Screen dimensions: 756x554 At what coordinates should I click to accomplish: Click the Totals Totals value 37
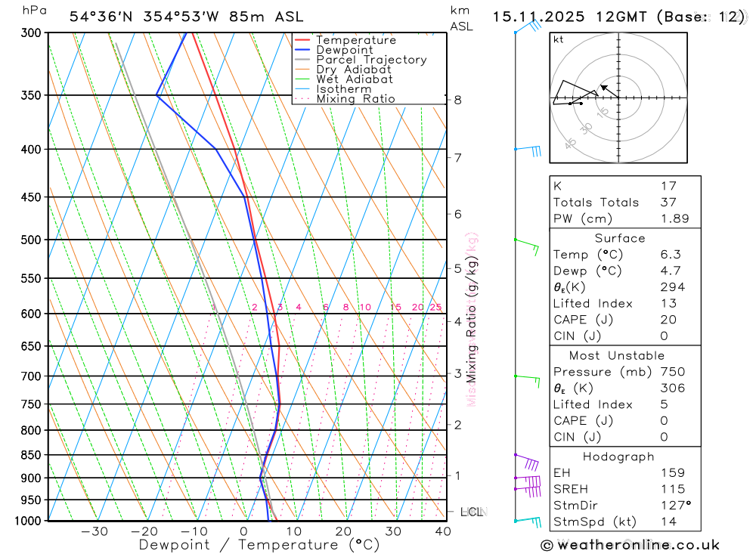669,203
